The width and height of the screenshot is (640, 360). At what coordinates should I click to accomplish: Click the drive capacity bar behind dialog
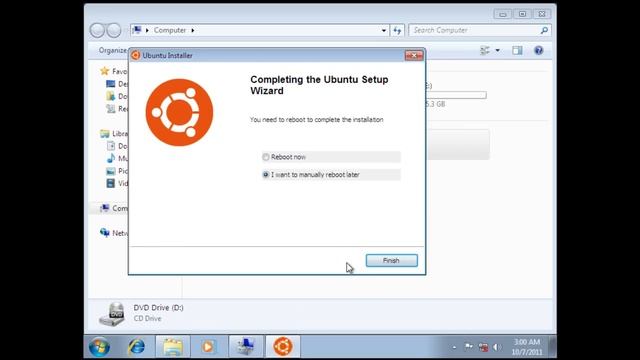pos(456,95)
